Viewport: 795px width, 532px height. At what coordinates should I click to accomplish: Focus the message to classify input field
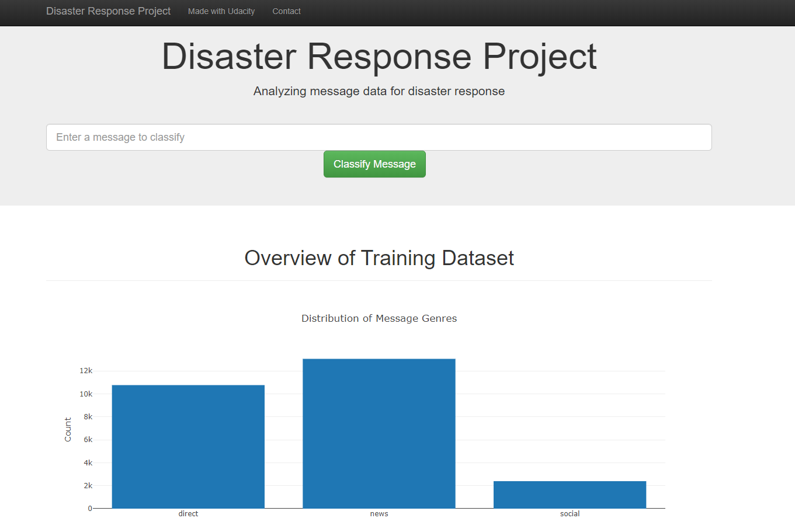379,137
